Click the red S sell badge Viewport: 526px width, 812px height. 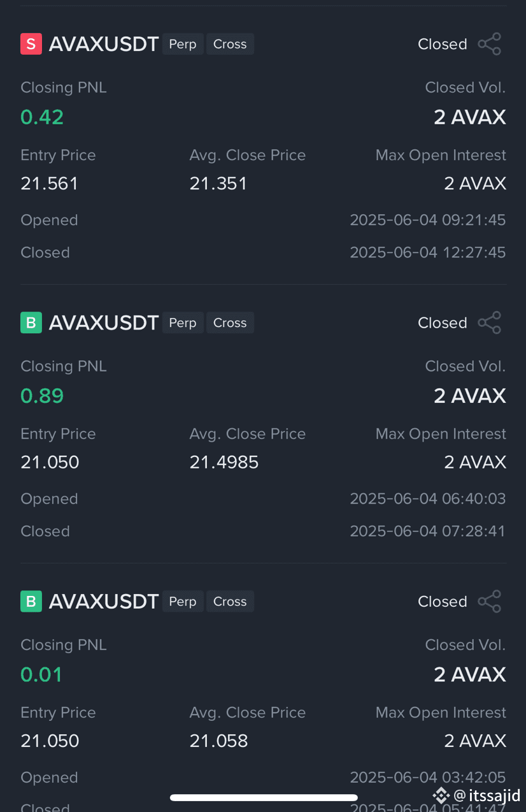point(31,44)
